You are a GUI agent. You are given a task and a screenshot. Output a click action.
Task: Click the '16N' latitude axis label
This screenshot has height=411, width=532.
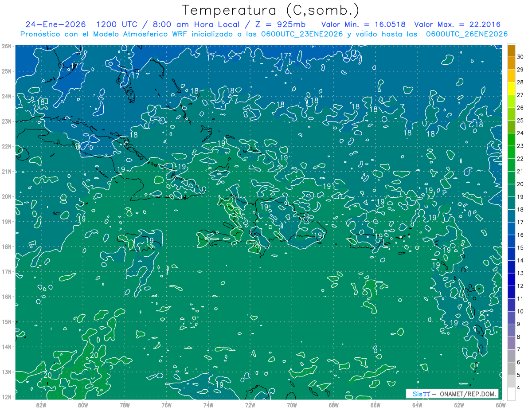coord(6,297)
